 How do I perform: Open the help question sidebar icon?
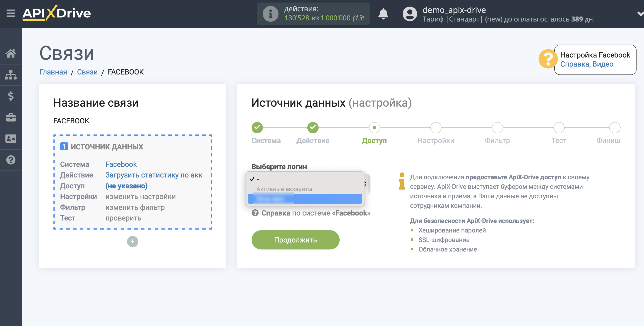tap(11, 160)
